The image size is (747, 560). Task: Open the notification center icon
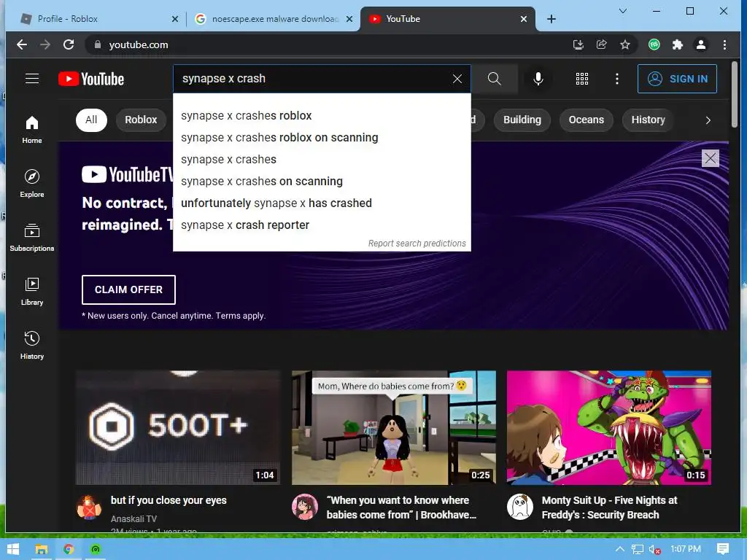(723, 549)
